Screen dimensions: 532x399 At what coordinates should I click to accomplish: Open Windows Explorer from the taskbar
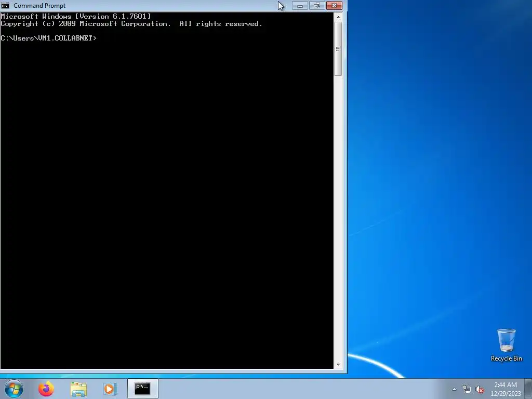click(x=78, y=389)
